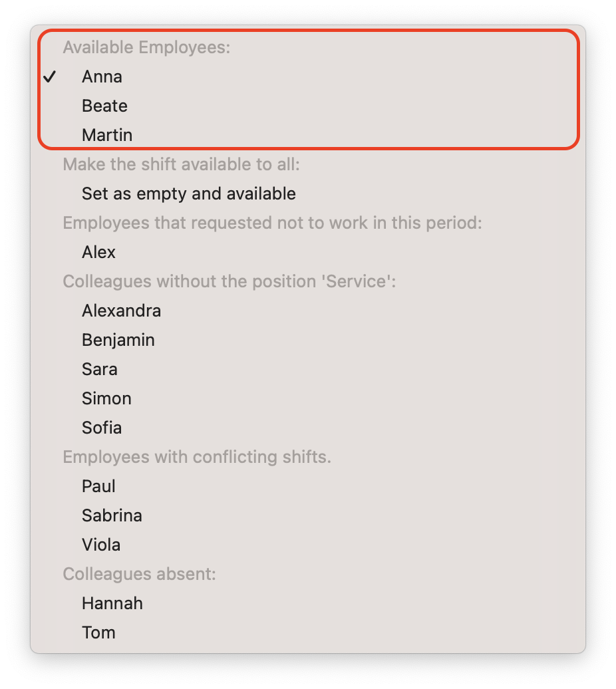This screenshot has width=616, height=689.
Task: Click Make the shift available to all header
Action: [181, 164]
